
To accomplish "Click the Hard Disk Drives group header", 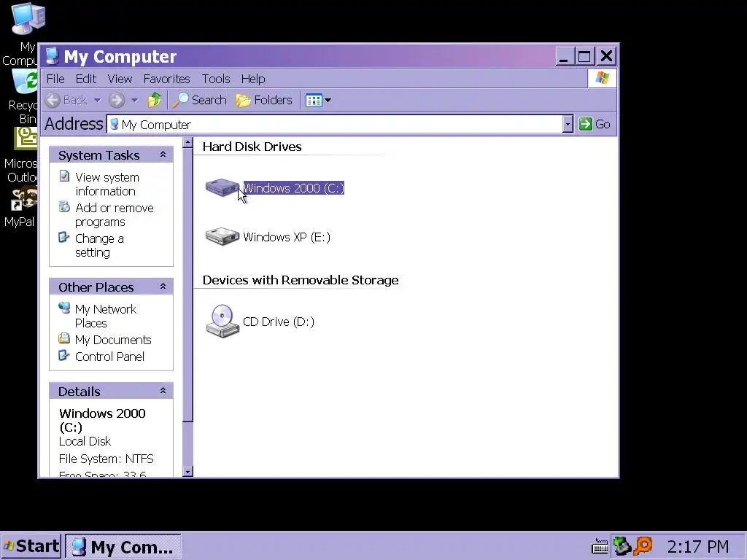I will pos(252,147).
